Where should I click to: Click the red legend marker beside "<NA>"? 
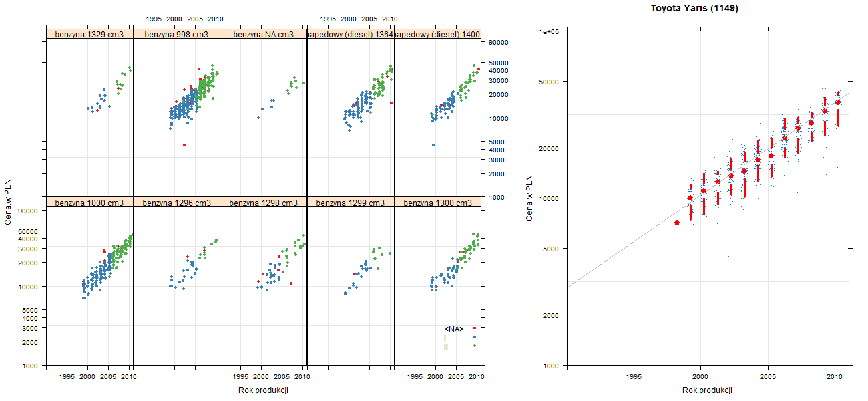point(474,328)
